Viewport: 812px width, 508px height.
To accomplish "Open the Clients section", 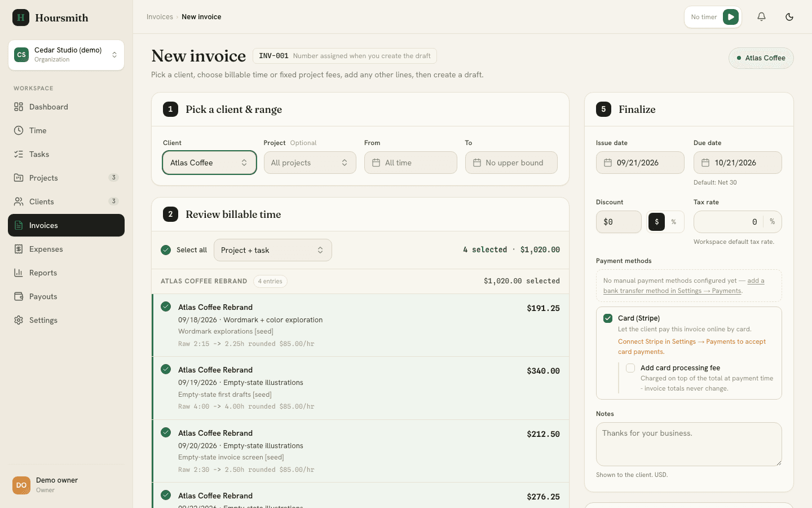I will pos(67,202).
